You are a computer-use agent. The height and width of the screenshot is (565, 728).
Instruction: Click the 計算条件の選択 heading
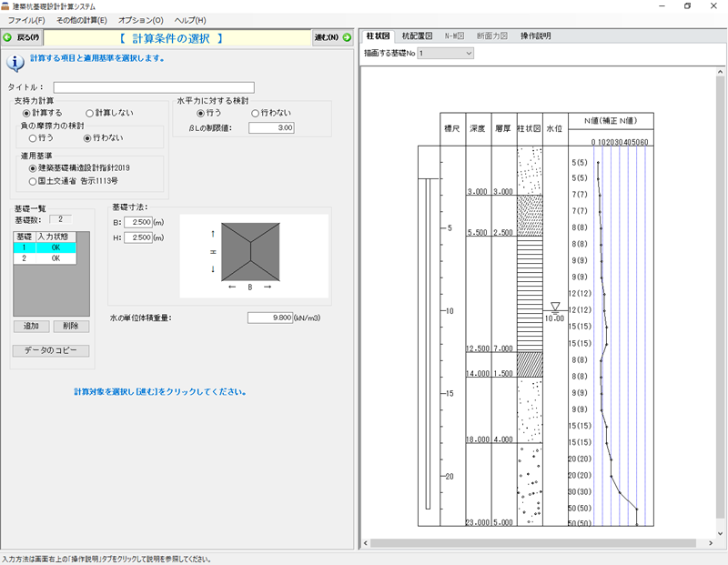171,38
